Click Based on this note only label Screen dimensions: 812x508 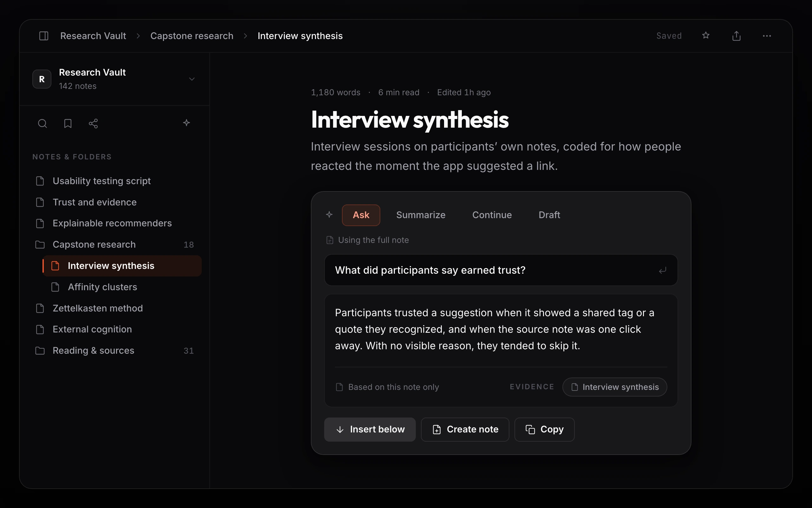tap(387, 387)
